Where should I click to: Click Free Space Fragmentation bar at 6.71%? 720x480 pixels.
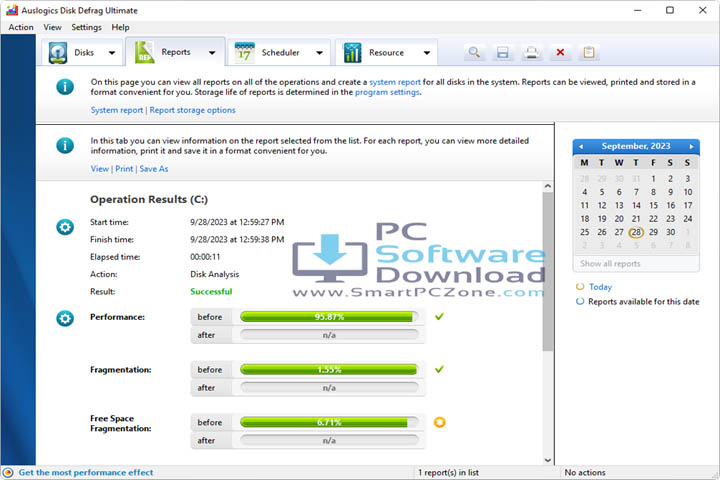[x=329, y=423]
